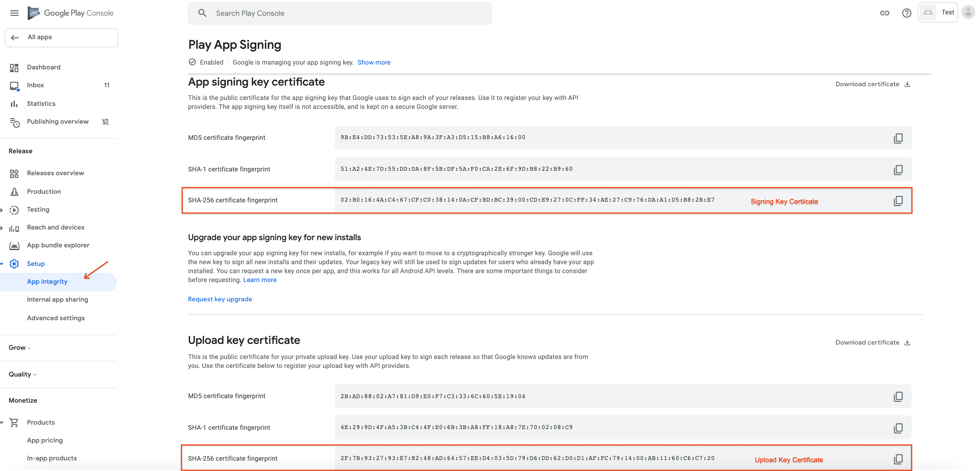Expand the Release section in sidebar
Viewport: 980px width, 471px height.
click(x=21, y=150)
